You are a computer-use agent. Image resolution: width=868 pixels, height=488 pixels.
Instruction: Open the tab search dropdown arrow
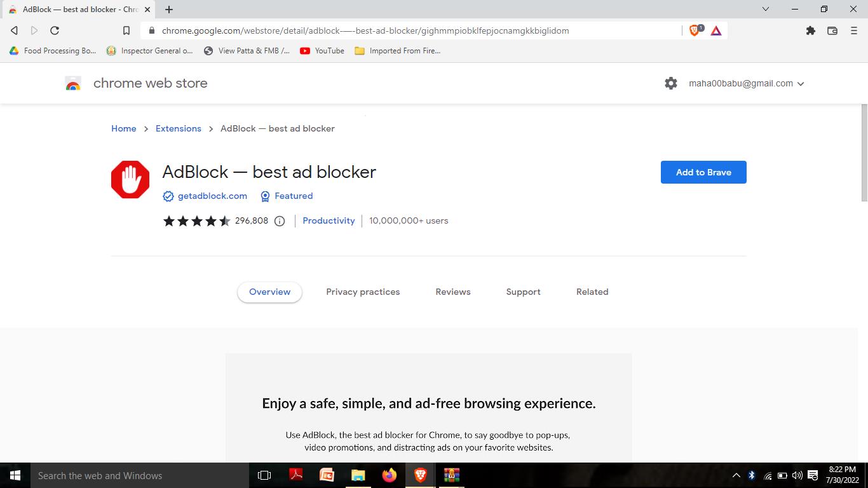coord(766,9)
